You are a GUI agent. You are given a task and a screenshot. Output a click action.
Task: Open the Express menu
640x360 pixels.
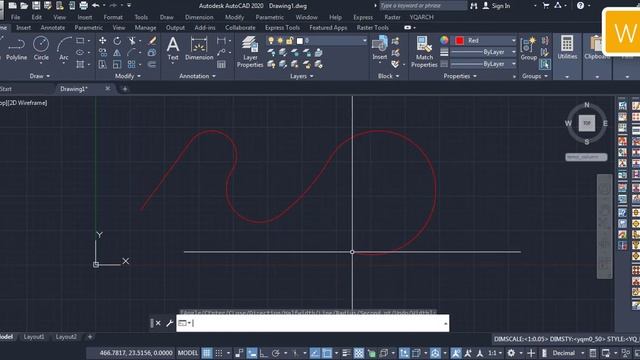click(363, 17)
